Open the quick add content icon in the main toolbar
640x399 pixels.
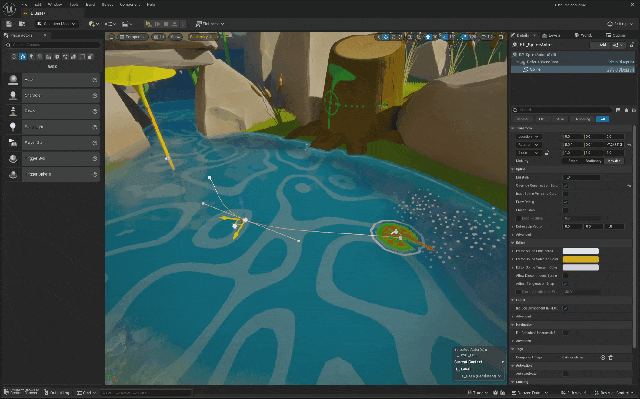tap(93, 24)
